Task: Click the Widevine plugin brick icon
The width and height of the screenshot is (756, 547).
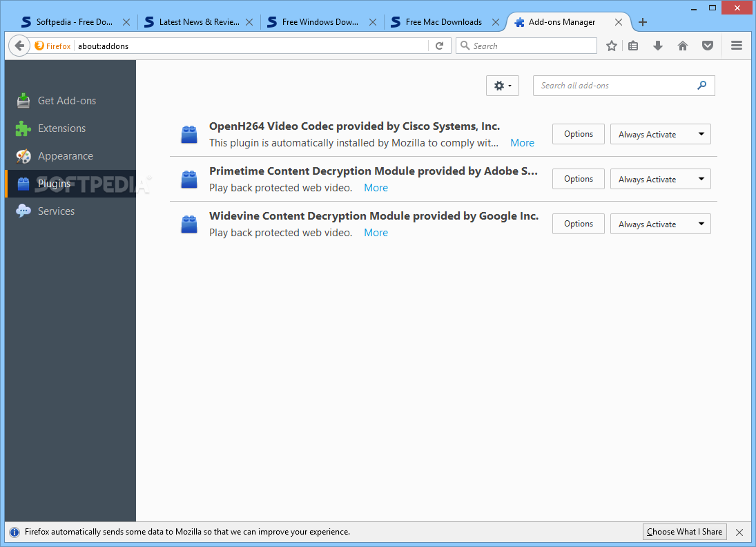Action: click(189, 224)
